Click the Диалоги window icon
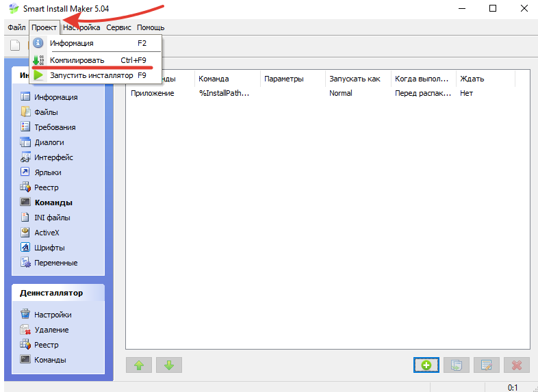Screen dimensions: 538x392 click(25, 142)
